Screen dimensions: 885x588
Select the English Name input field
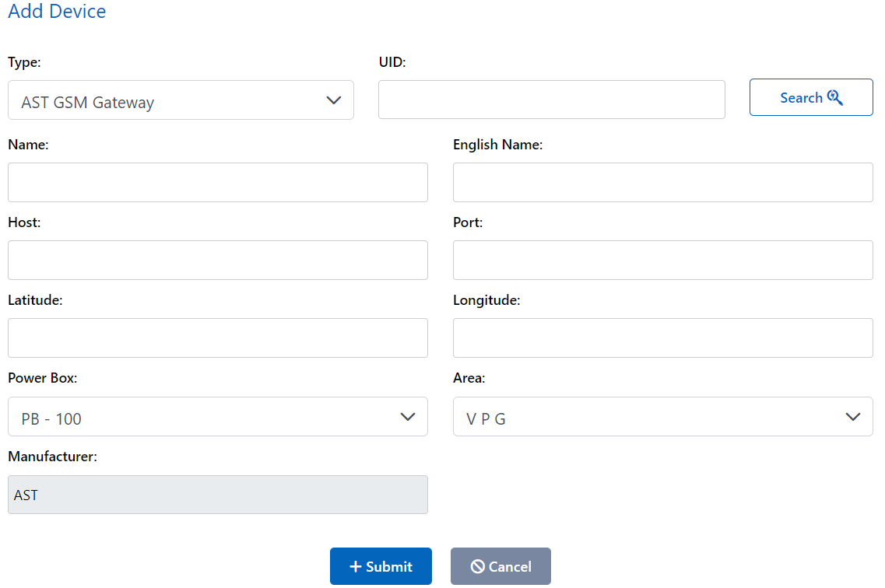[662, 182]
